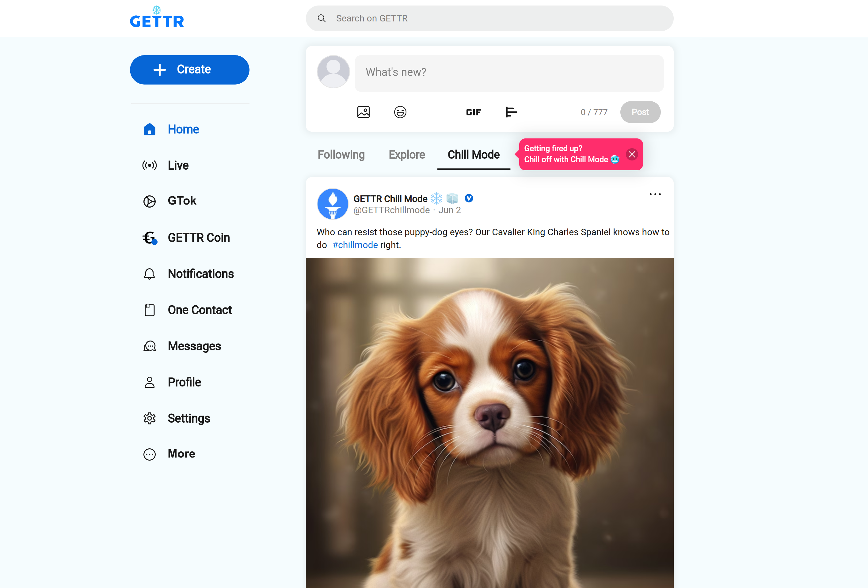Switch to the Explore tab
The width and height of the screenshot is (868, 588).
click(407, 155)
